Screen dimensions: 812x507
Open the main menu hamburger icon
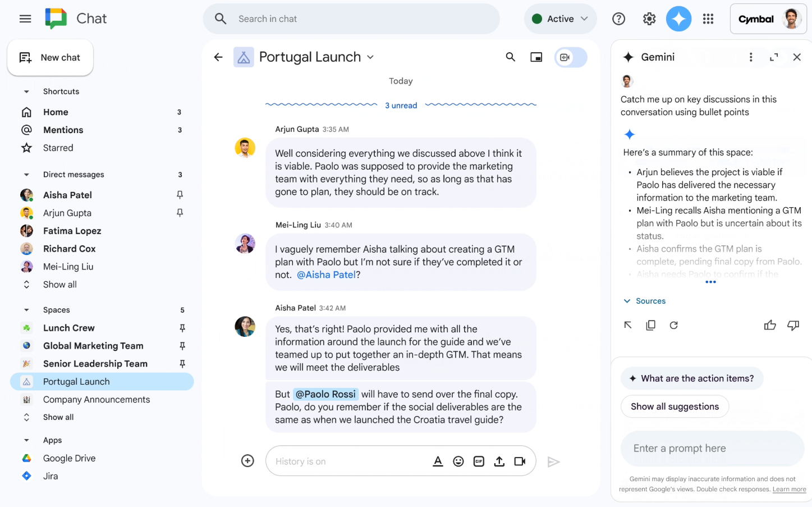(x=25, y=19)
